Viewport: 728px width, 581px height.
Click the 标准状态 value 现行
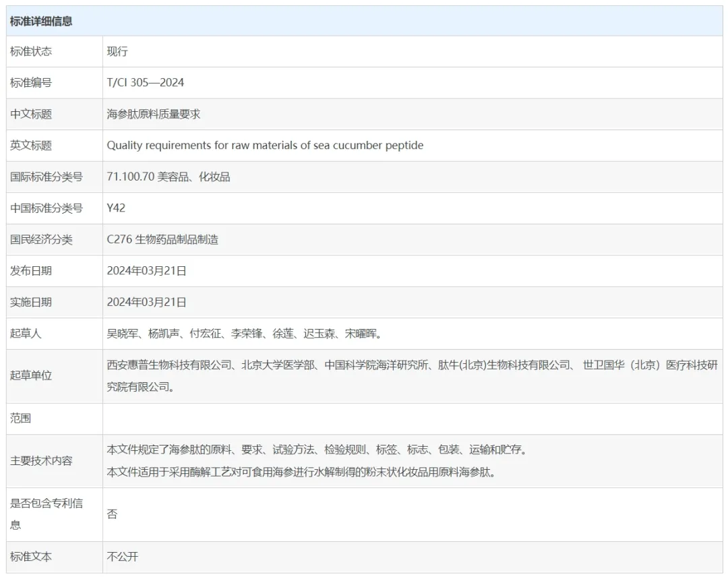pyautogui.click(x=117, y=51)
